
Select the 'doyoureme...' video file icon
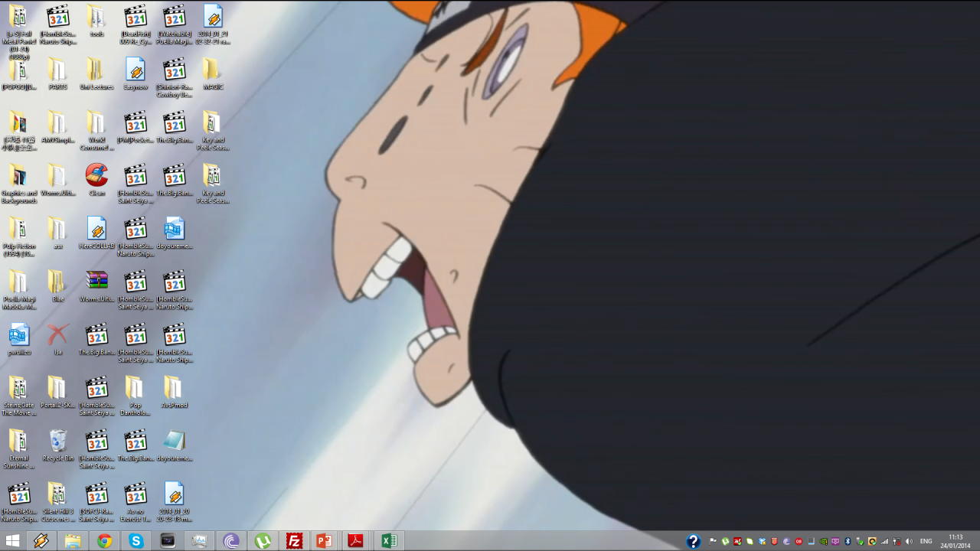click(x=174, y=233)
